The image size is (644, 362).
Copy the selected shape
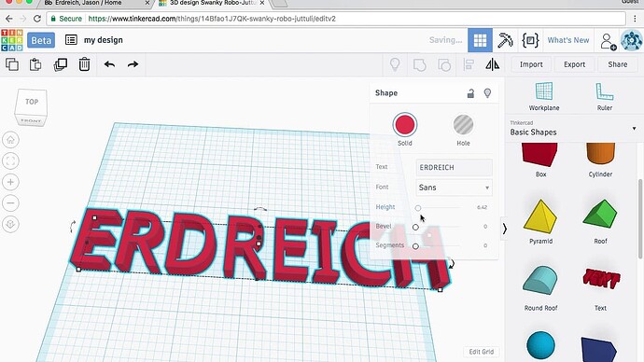pyautogui.click(x=12, y=64)
